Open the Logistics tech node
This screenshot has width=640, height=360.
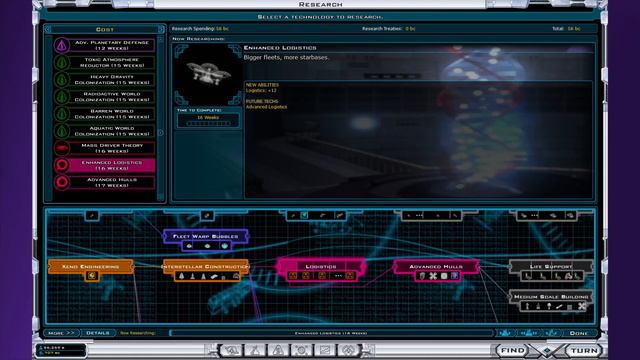point(321,267)
